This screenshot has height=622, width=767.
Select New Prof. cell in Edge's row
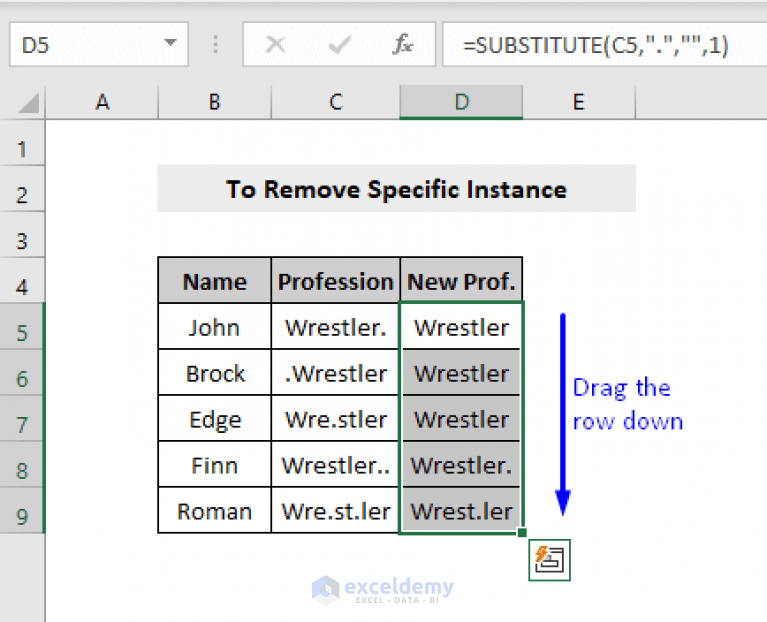tap(461, 419)
